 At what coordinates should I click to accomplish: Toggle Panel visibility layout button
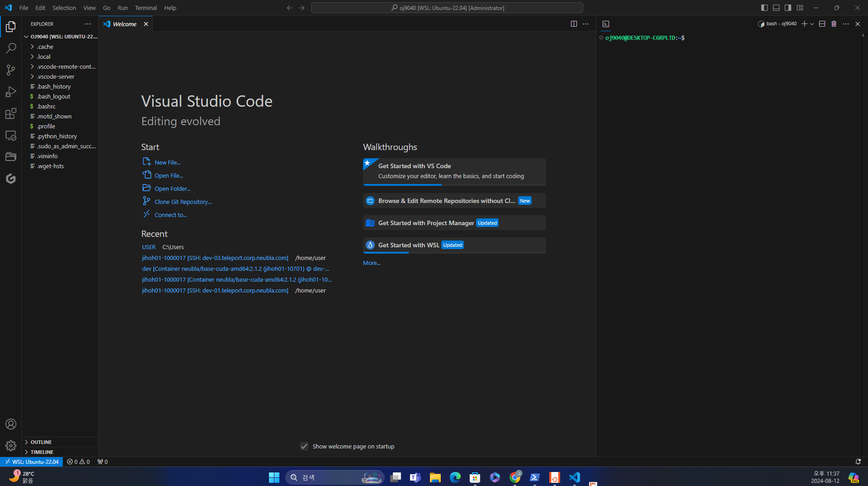click(x=776, y=8)
